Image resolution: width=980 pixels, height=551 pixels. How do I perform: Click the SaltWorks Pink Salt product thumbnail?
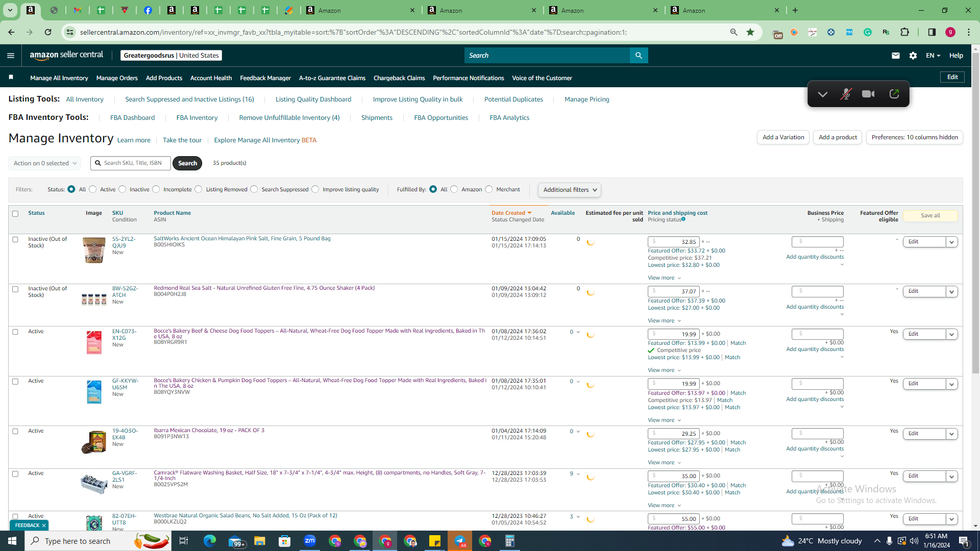pos(94,251)
